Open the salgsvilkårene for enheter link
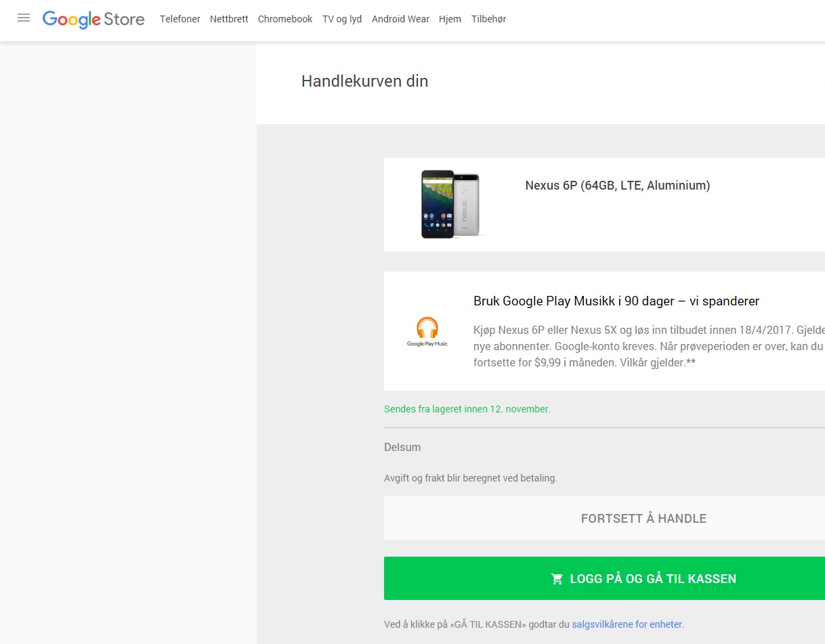Screen dimensions: 825x644 coord(627,624)
